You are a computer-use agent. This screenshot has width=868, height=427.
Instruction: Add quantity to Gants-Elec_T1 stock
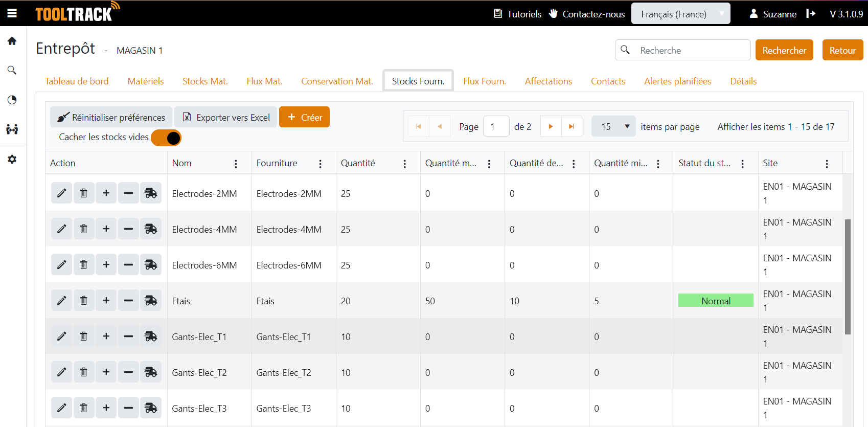pos(106,336)
